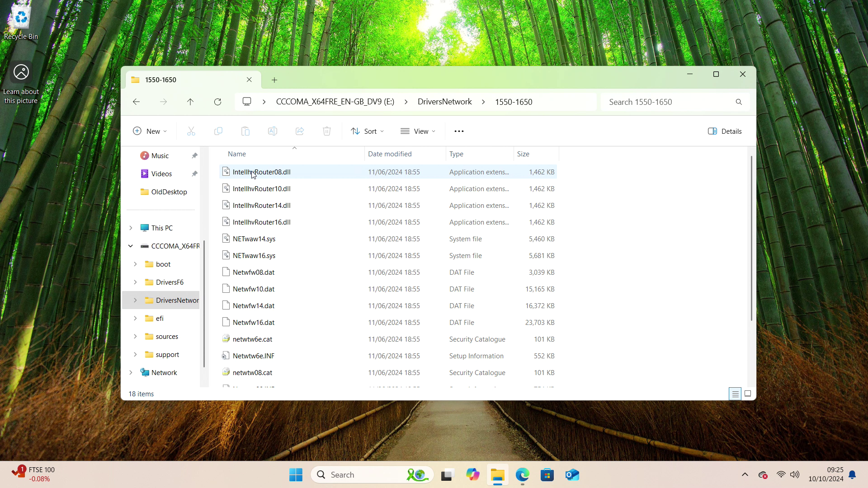Open Recycle Bin desktop icon
Screen dimensions: 868x488
pos(21,23)
